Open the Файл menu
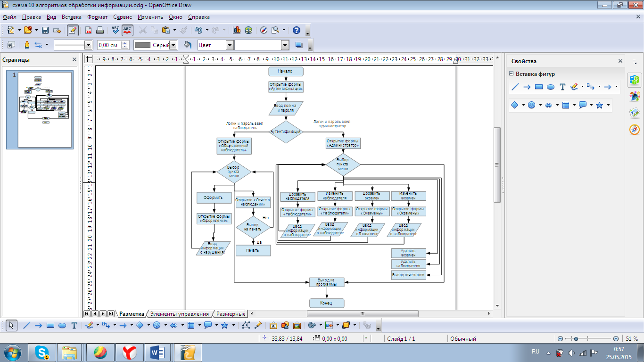644x362 pixels. [9, 17]
